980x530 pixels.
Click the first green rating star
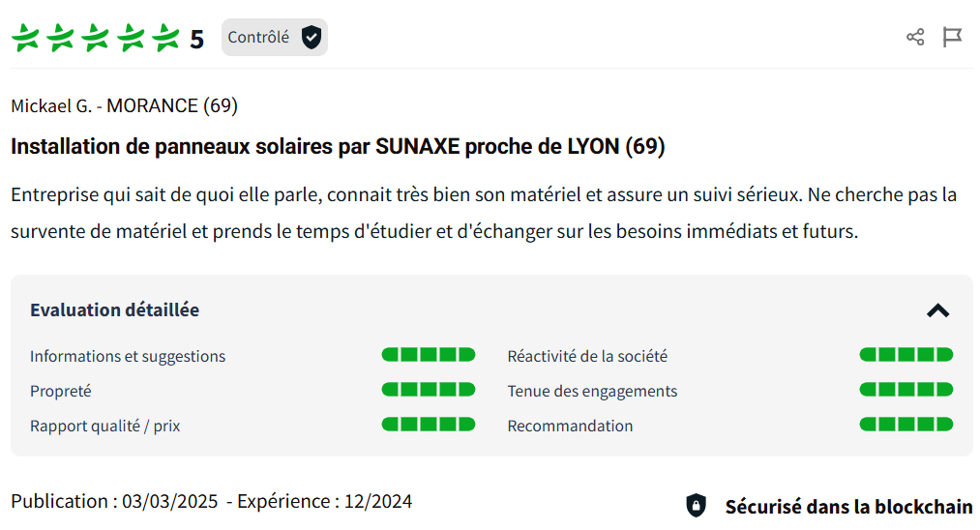click(x=26, y=39)
